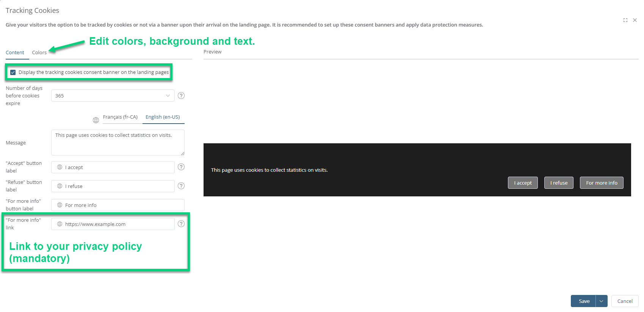This screenshot has height=312, width=644.
Task: Expand the dialog to full screen
Action: (x=625, y=20)
